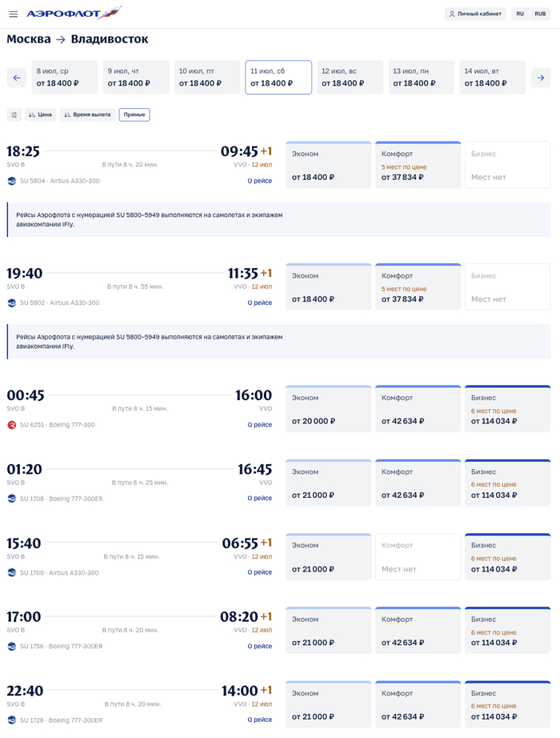Screen dimensions: 560x738
Task: Choose Бизнес fare for 00:45 flight
Action: [x=507, y=409]
